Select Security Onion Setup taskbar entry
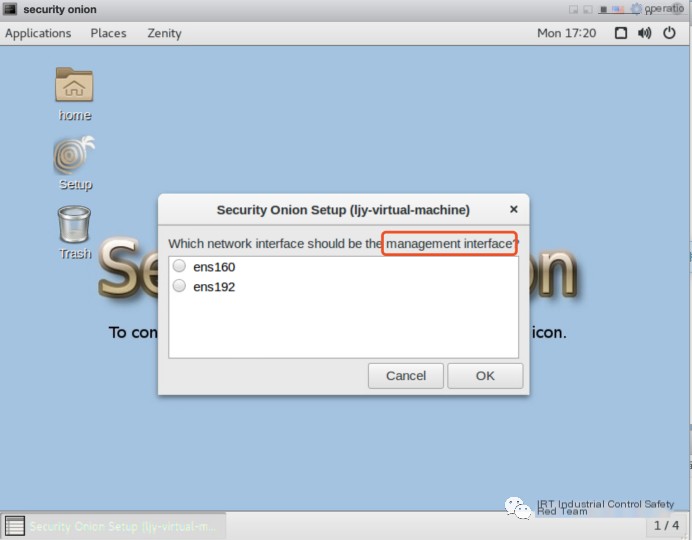 [113, 526]
